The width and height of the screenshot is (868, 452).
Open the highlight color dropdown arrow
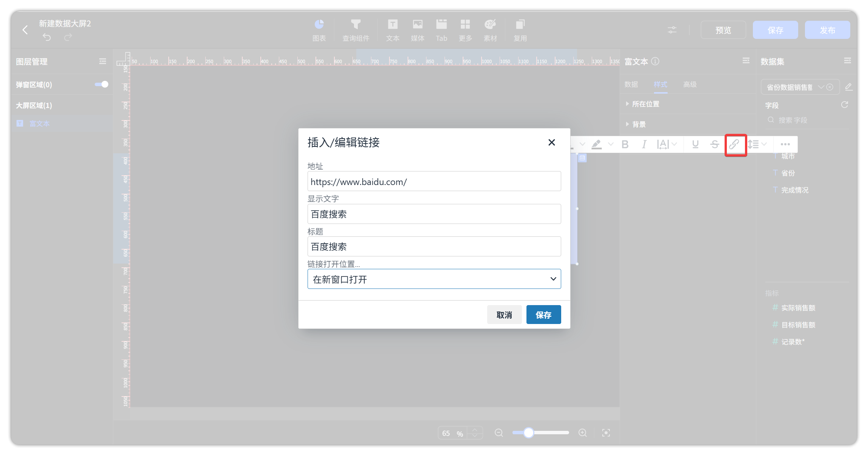611,144
